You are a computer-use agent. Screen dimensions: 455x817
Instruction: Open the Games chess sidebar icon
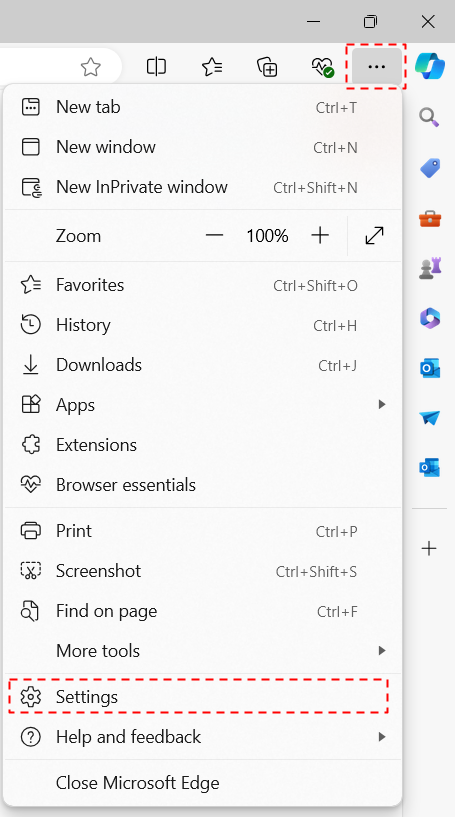click(x=429, y=268)
